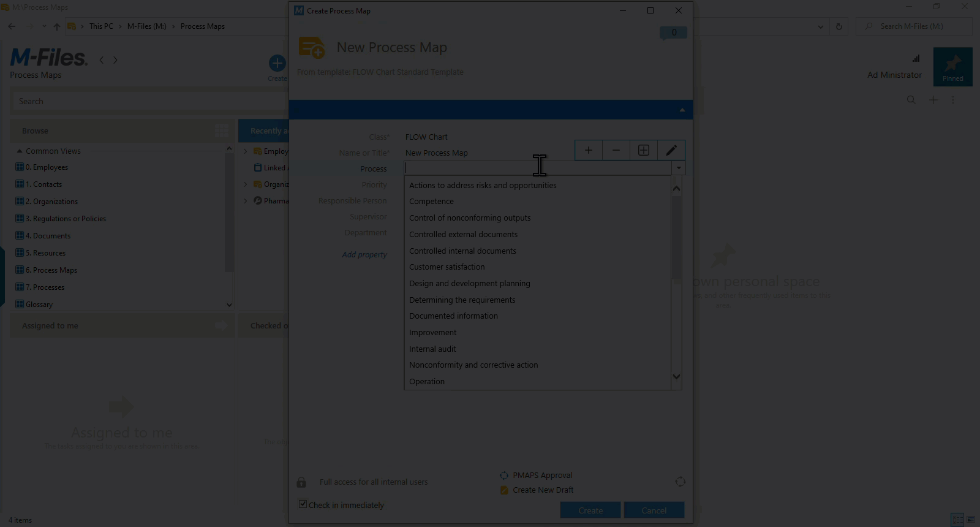Select 'Customer satisfaction' from the list
980x527 pixels.
(447, 267)
